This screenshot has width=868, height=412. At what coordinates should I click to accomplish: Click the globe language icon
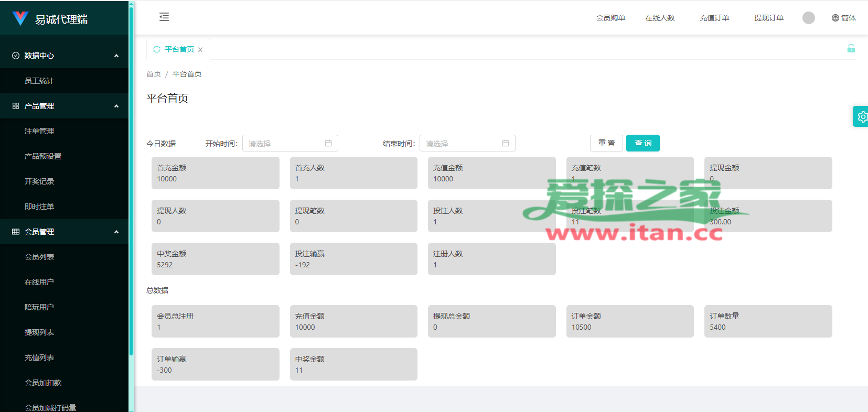tap(835, 18)
